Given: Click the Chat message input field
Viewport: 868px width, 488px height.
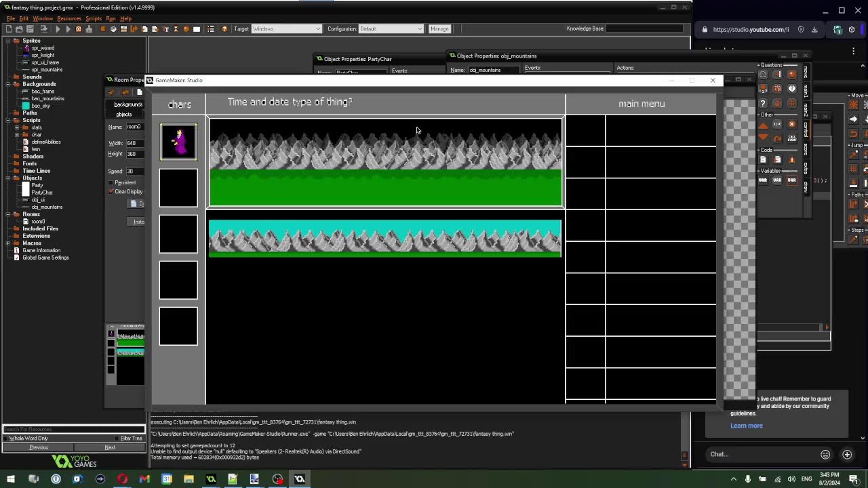Looking at the screenshot, I should (x=759, y=454).
